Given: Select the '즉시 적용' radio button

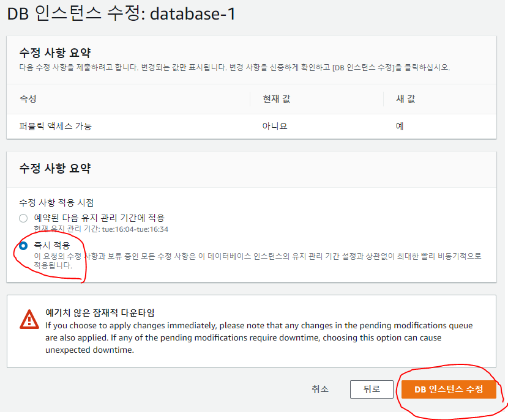Looking at the screenshot, I should click(23, 246).
